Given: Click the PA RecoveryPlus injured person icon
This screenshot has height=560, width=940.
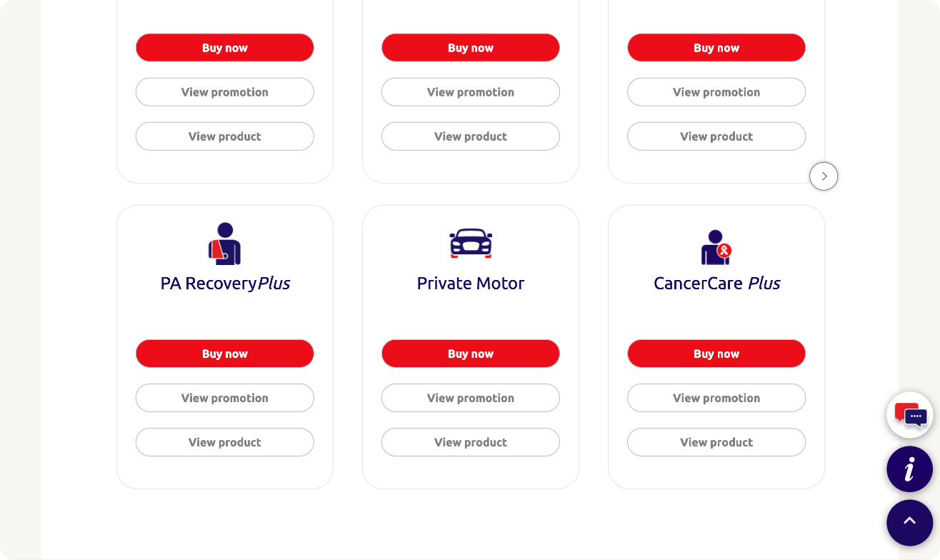Looking at the screenshot, I should [225, 244].
